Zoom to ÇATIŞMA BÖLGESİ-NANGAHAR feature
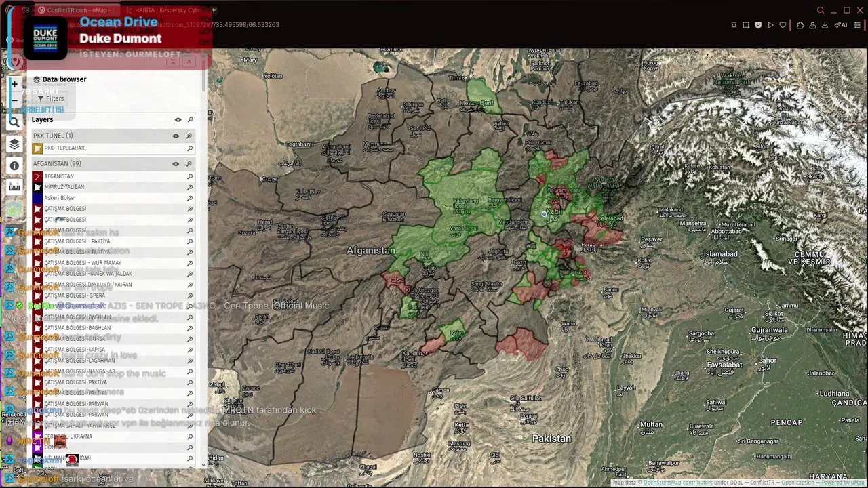This screenshot has width=868, height=488. (190, 371)
